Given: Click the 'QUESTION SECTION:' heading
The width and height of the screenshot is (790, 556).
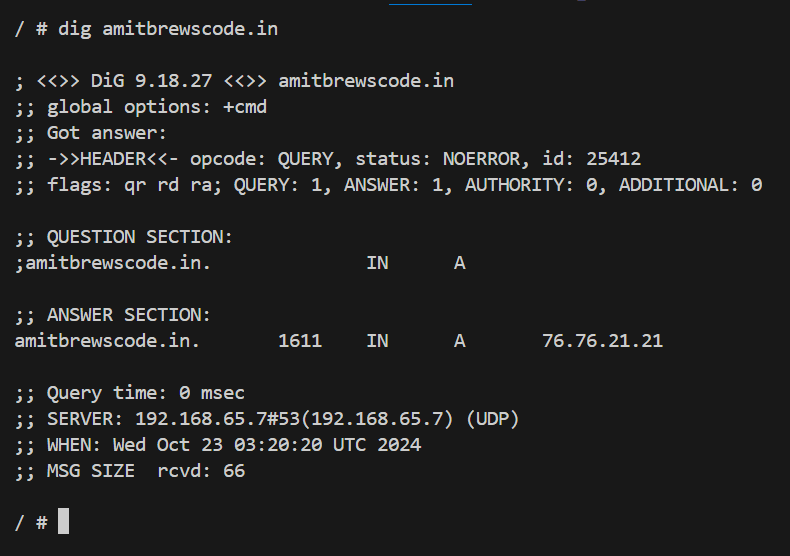Looking at the screenshot, I should (x=140, y=237).
